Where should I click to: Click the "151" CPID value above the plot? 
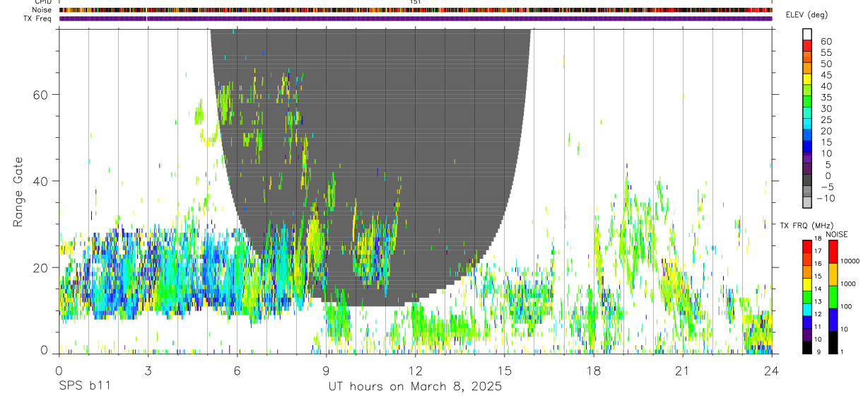[416, 2]
